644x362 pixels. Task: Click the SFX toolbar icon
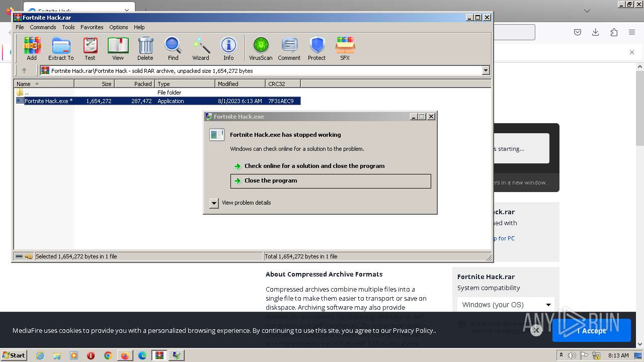[x=345, y=49]
